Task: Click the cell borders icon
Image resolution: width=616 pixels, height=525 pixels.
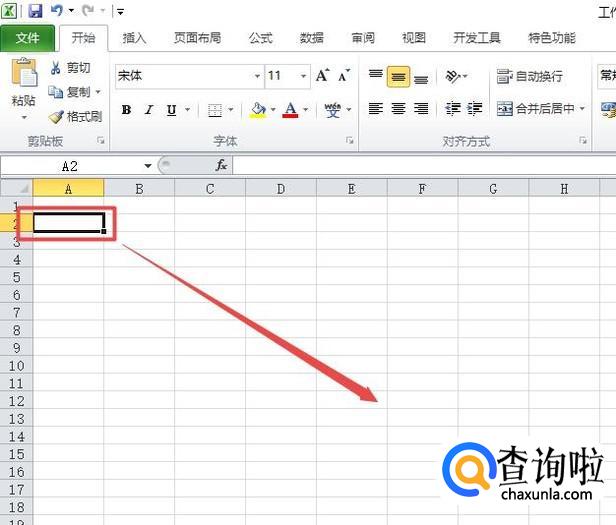Action: click(214, 110)
